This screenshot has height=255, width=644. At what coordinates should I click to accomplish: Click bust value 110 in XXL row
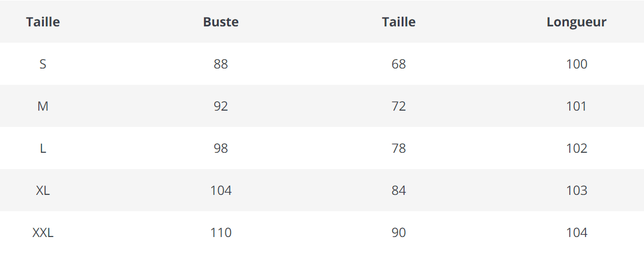click(221, 233)
